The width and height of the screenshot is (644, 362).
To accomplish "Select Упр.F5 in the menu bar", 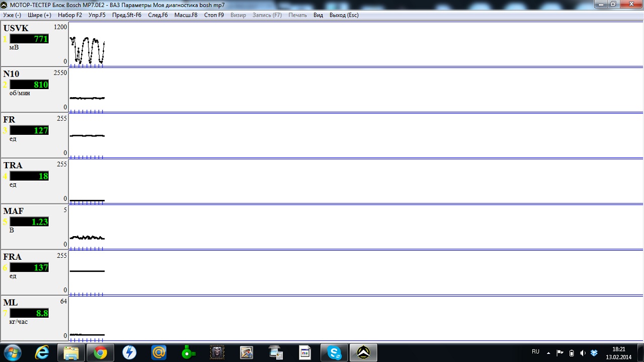I will (x=97, y=15).
